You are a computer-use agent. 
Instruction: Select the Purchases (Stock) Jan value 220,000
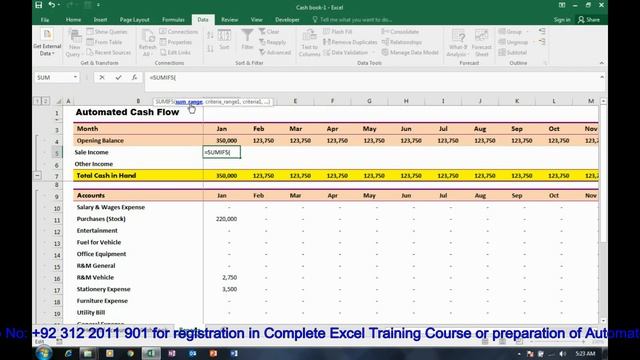click(x=222, y=219)
